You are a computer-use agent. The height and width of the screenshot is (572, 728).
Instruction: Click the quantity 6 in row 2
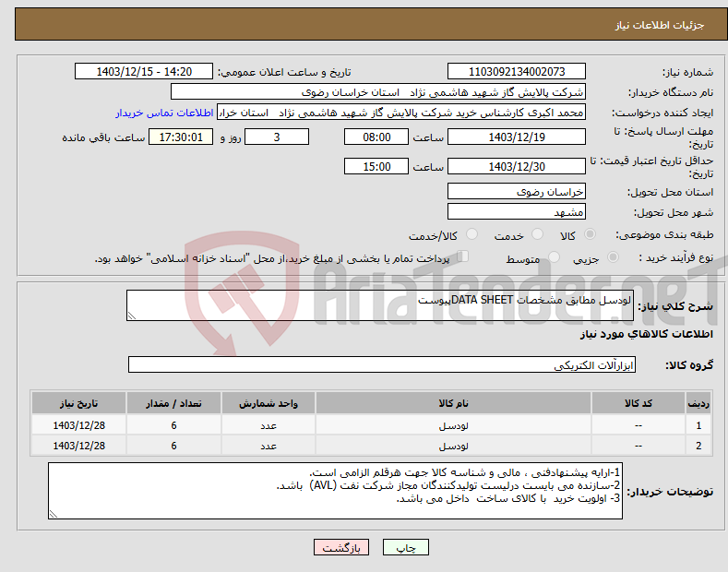pyautogui.click(x=173, y=446)
